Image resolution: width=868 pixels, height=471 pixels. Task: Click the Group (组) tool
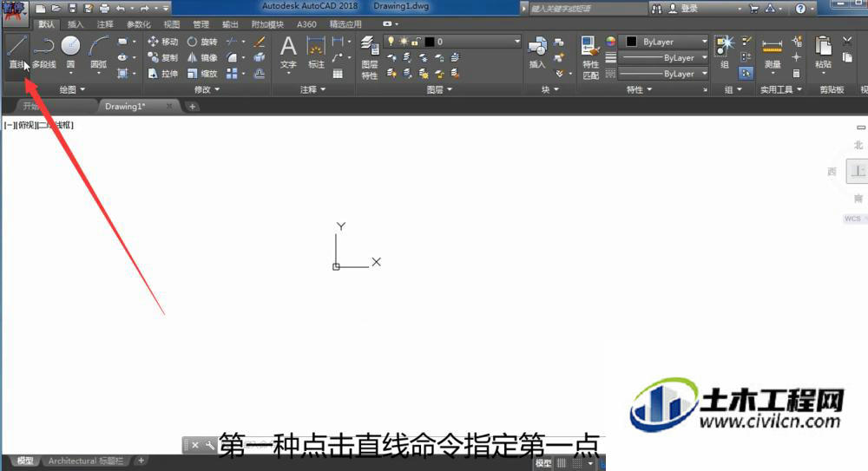point(725,53)
